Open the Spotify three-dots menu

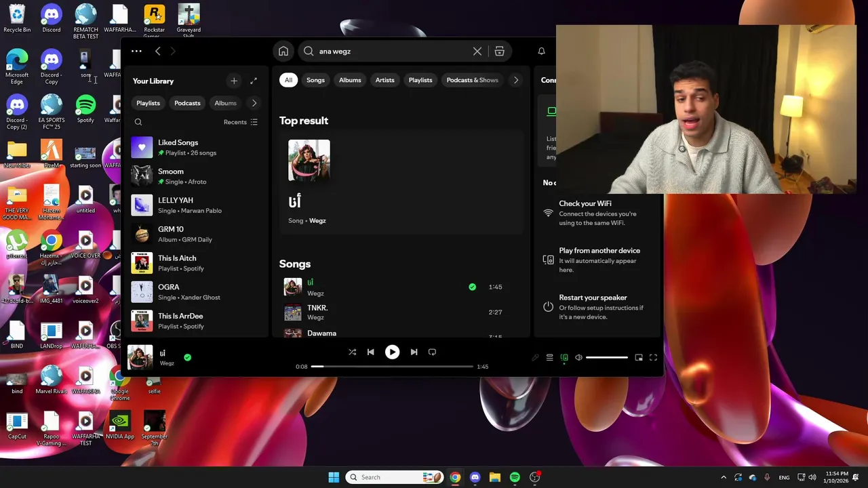[x=136, y=51]
